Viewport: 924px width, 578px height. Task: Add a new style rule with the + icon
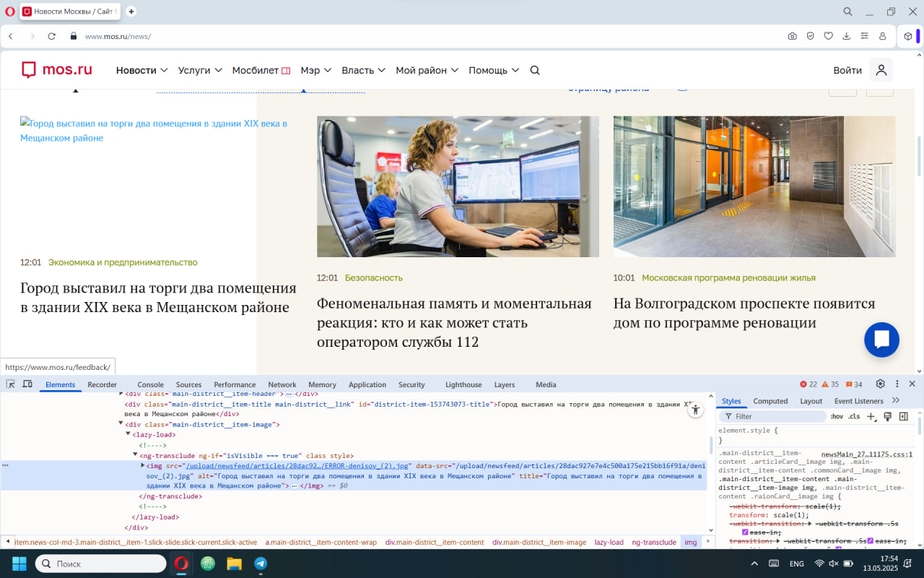pos(871,416)
